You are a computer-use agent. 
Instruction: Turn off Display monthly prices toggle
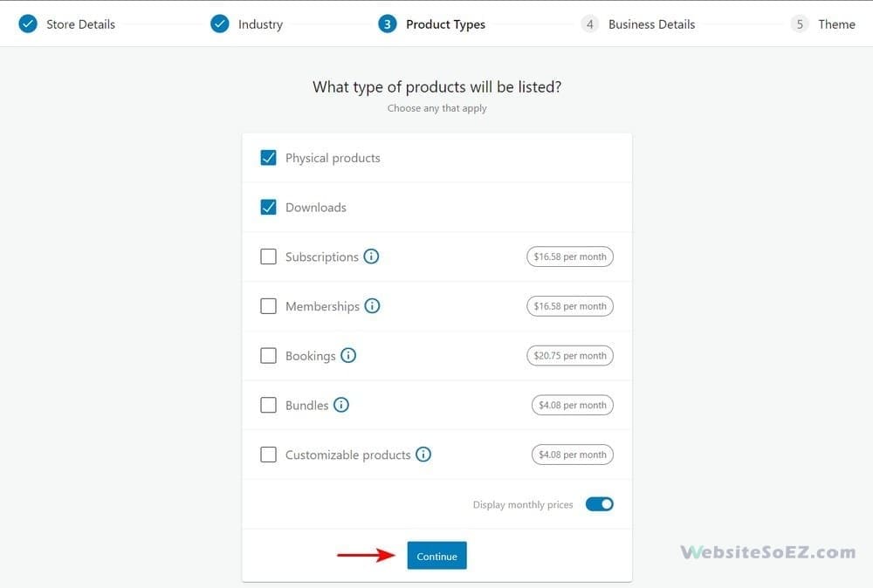599,504
